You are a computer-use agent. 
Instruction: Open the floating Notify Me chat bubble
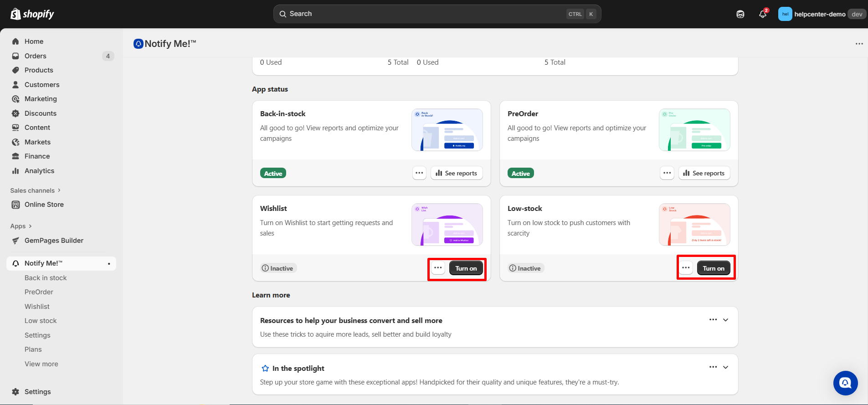(845, 383)
